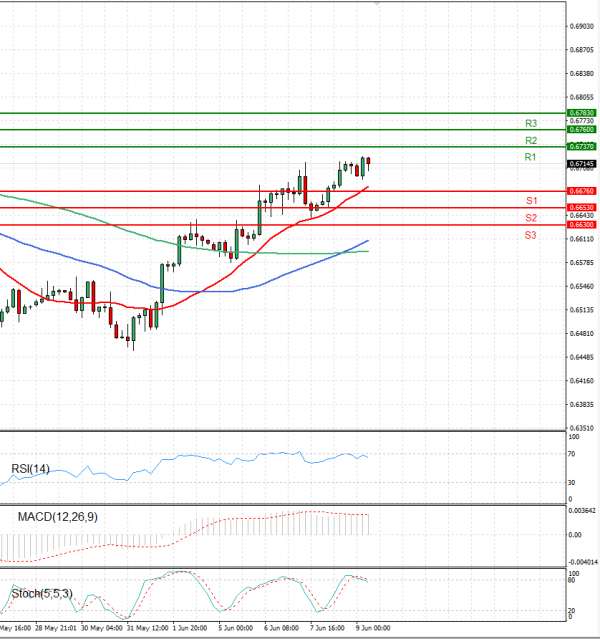Click the 0.64160 price axis value
600x639 pixels.
pyautogui.click(x=582, y=381)
